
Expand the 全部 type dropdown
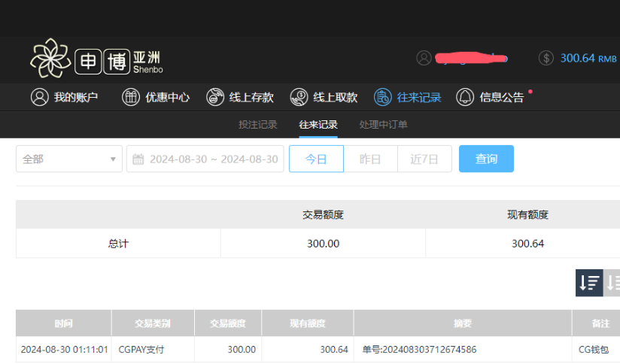[x=69, y=159]
